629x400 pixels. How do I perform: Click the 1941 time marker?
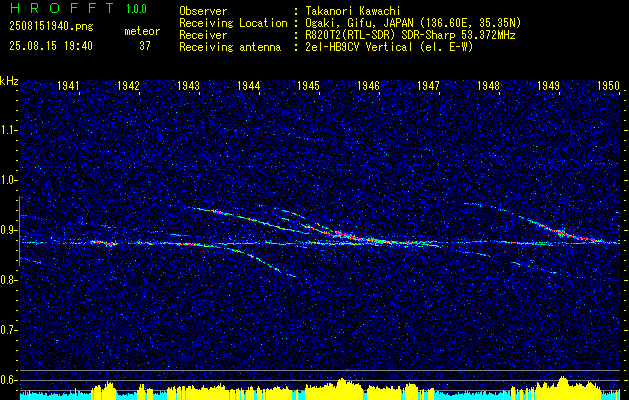coord(69,85)
